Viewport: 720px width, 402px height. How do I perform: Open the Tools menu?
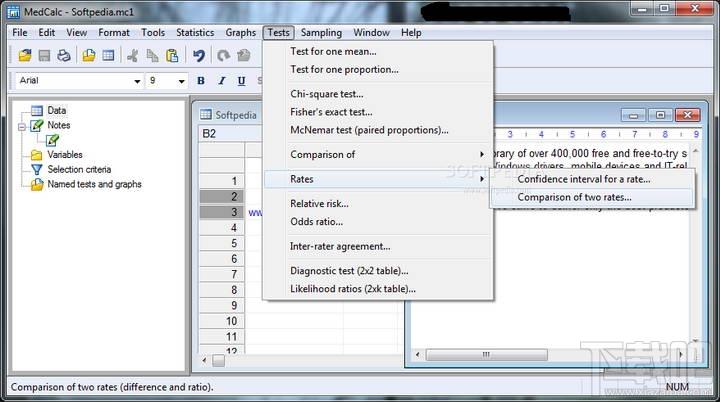(x=153, y=33)
